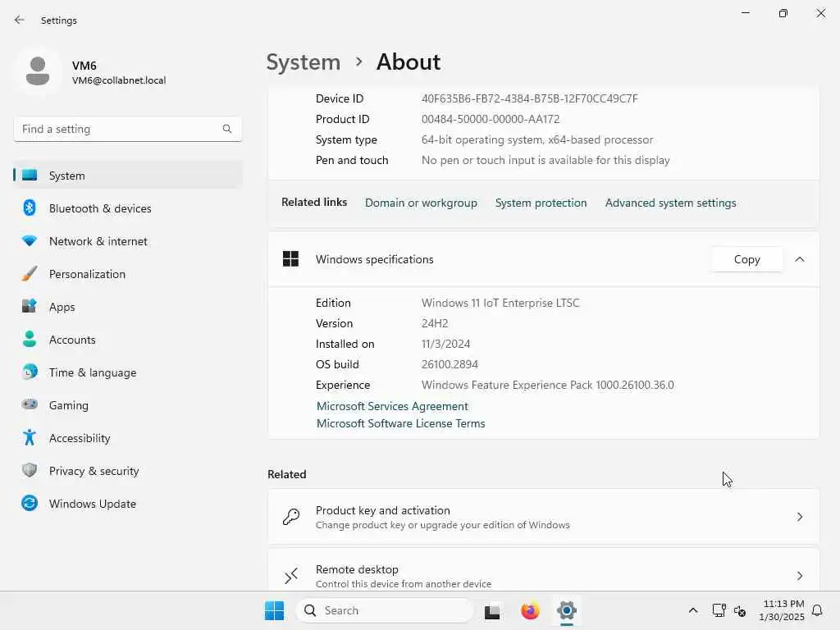
Task: Select the Time & language globe icon
Action: point(30,372)
